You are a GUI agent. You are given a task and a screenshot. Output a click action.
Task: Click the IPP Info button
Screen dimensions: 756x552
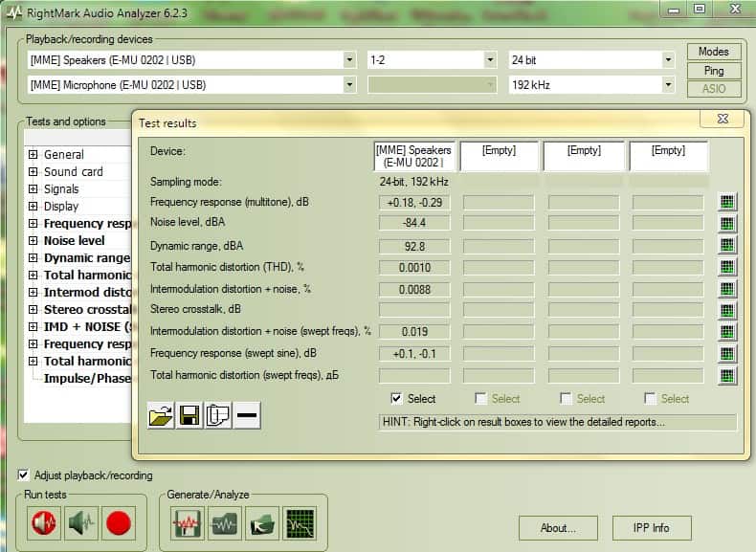pos(652,528)
